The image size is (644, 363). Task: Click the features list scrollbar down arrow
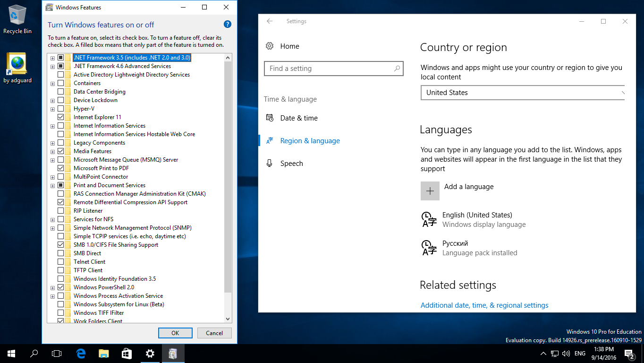point(228,319)
